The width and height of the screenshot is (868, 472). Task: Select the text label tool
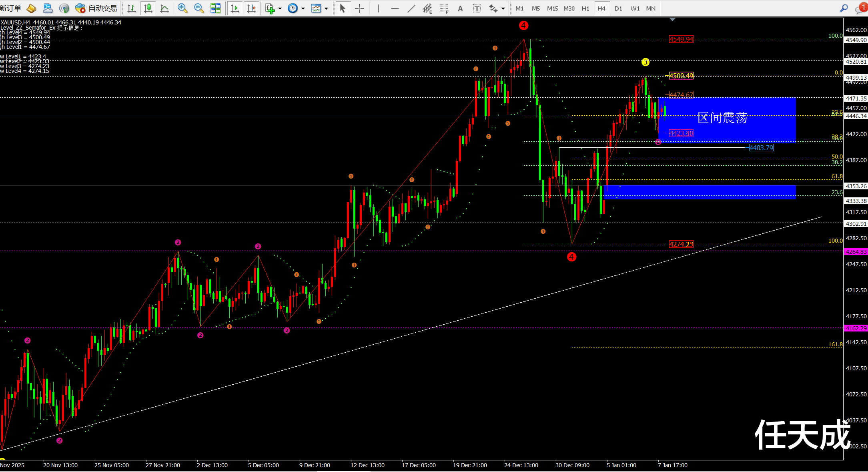click(x=477, y=8)
